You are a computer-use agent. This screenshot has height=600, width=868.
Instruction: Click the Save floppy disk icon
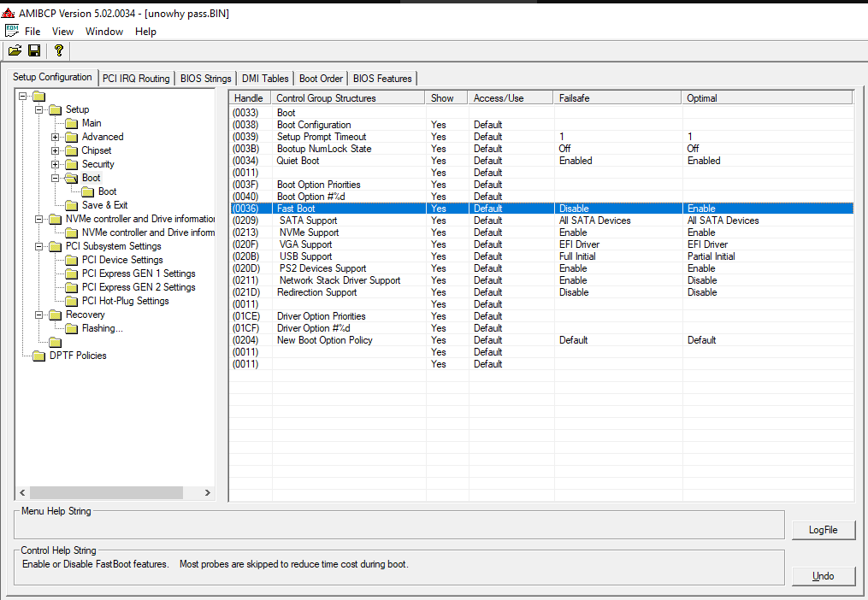click(x=35, y=51)
